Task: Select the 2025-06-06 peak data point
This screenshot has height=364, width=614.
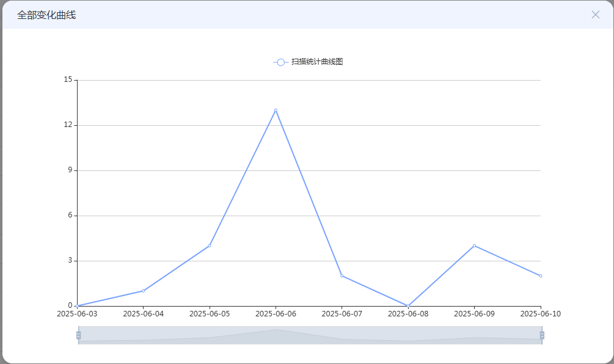Action: (x=276, y=111)
